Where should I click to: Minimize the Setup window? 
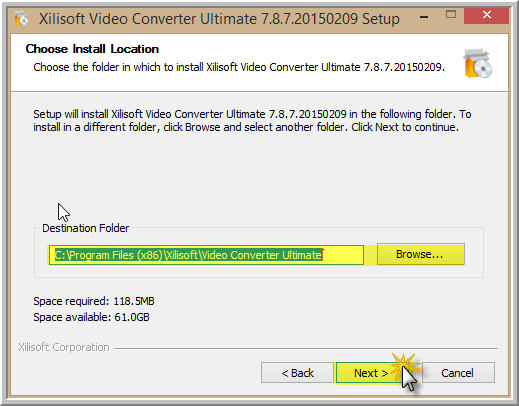click(x=424, y=17)
